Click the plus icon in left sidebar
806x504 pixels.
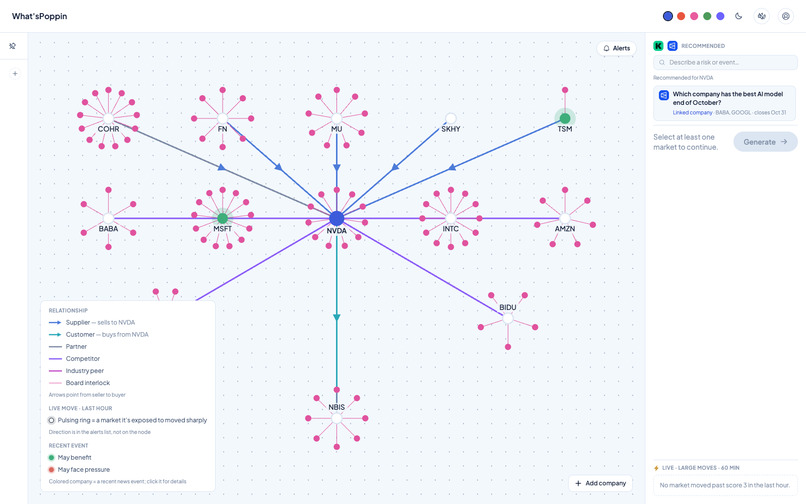click(15, 74)
